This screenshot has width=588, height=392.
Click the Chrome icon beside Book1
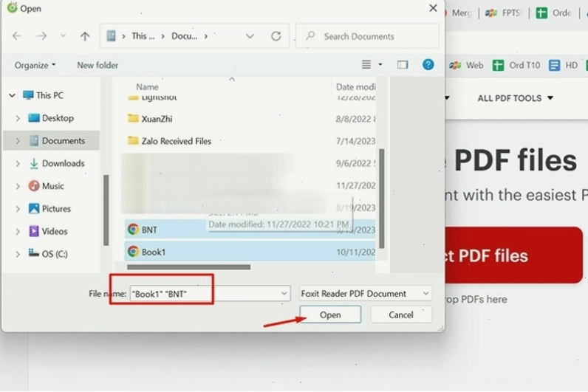point(133,251)
